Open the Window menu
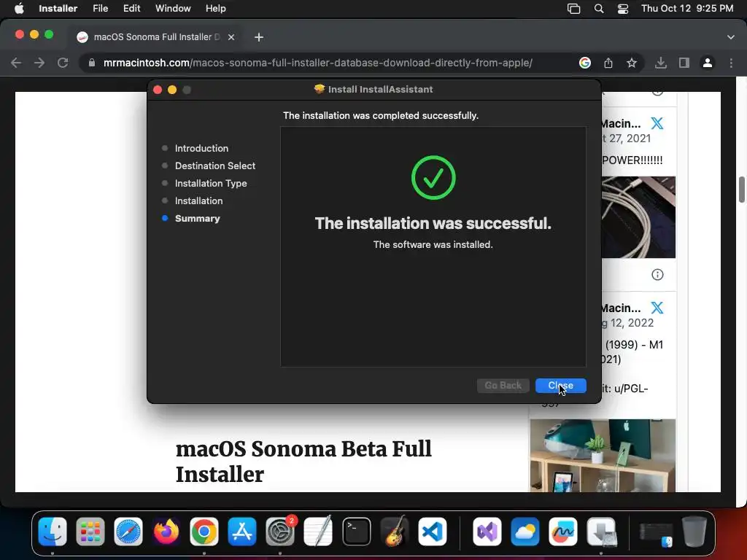 [173, 9]
